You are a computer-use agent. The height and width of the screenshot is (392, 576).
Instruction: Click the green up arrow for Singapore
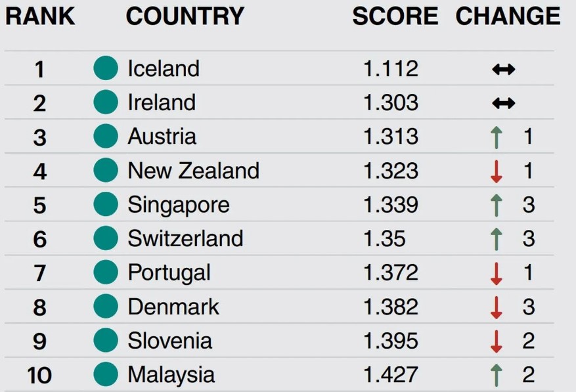point(497,206)
